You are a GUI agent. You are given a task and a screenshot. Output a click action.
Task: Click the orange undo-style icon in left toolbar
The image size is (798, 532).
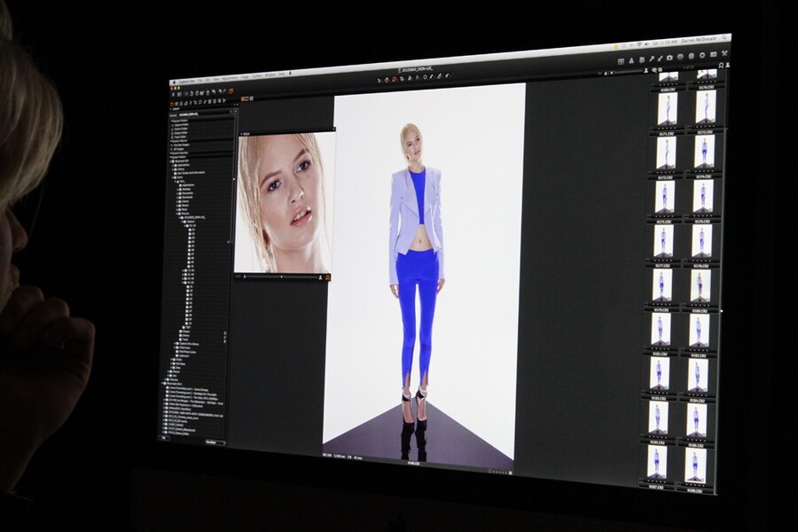pos(231,90)
